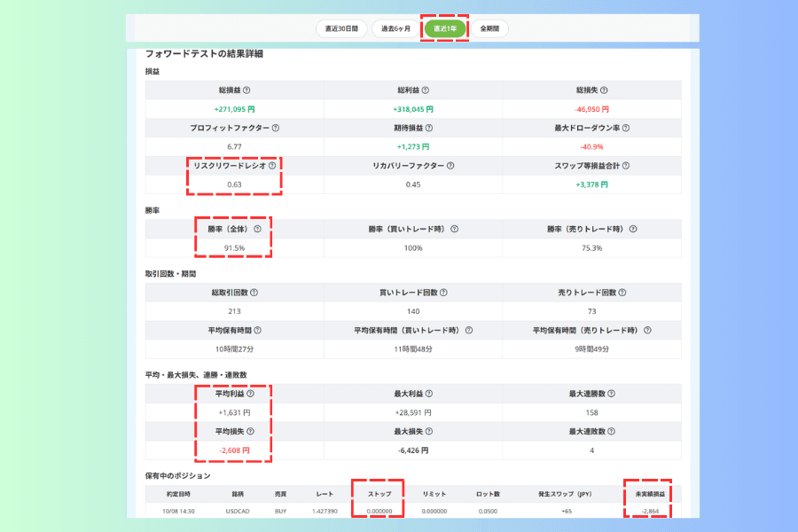Click the recovery factor value 0.45
Image resolution: width=798 pixels, height=532 pixels.
coord(413,184)
